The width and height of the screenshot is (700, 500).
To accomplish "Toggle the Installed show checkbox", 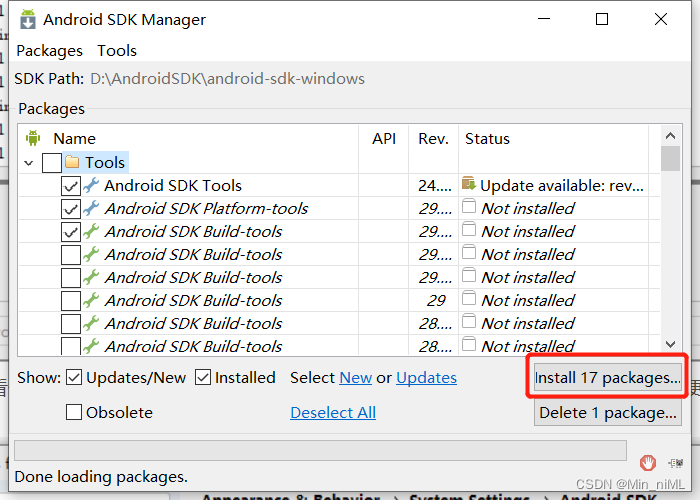I will pyautogui.click(x=203, y=378).
